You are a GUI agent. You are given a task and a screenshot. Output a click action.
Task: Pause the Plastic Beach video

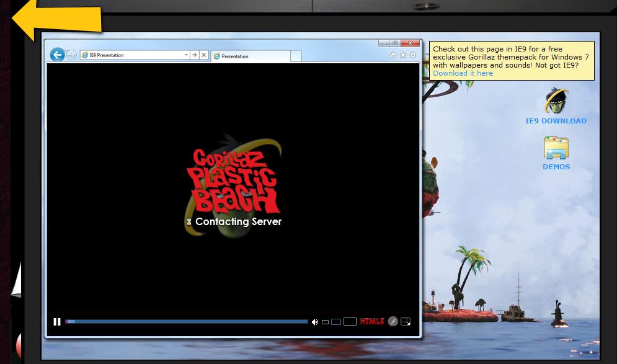57,322
